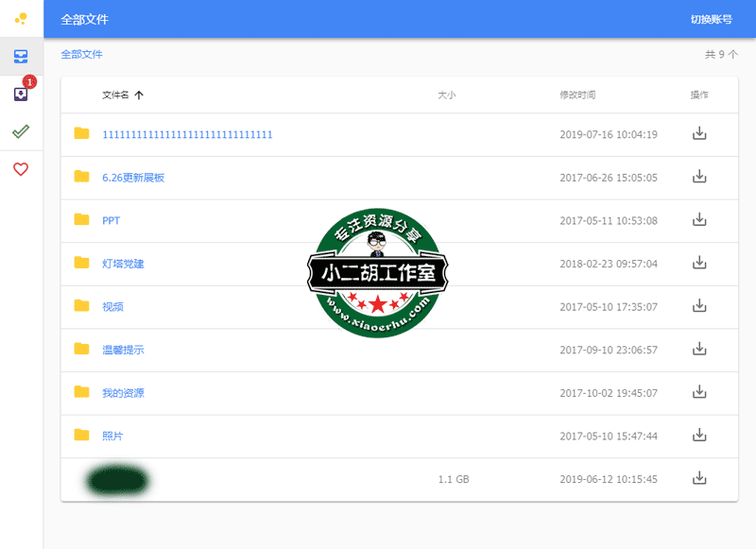Select the blue file manager icon in sidebar
The height and width of the screenshot is (549, 756).
click(x=21, y=57)
